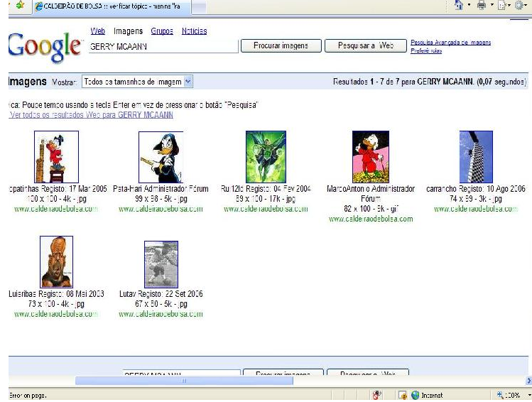Open the image size dropdown Todos os tamanhos

[137, 82]
